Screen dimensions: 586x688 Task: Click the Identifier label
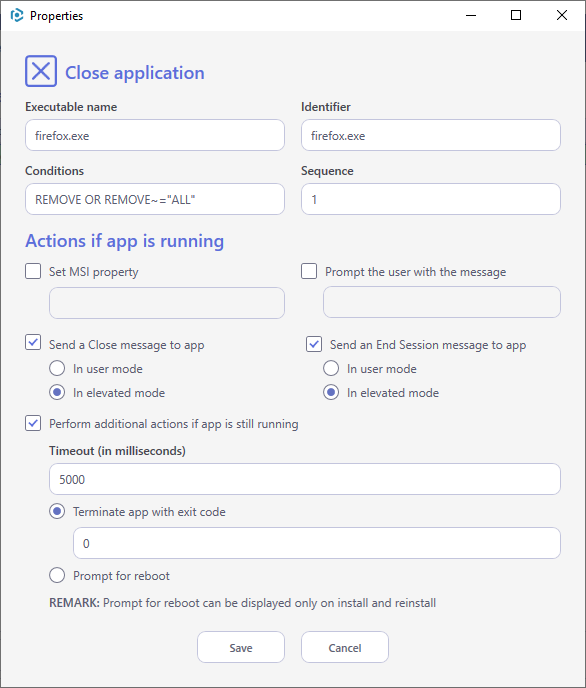click(326, 107)
